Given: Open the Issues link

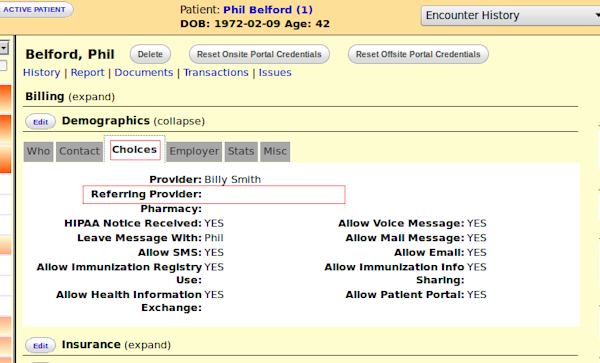Looking at the screenshot, I should tap(275, 73).
